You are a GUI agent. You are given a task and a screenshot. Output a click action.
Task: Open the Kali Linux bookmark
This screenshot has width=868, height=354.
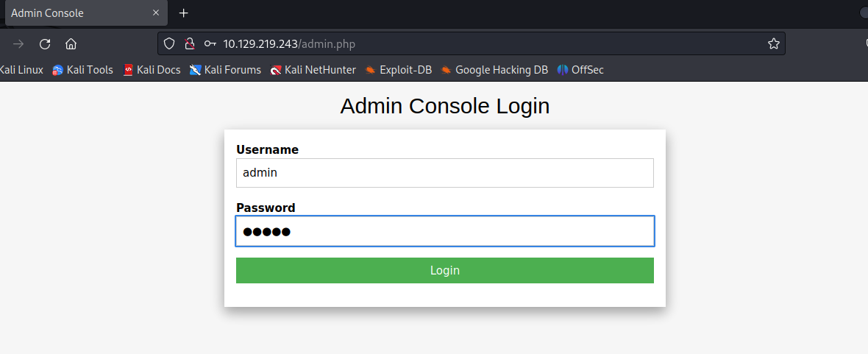[21, 70]
